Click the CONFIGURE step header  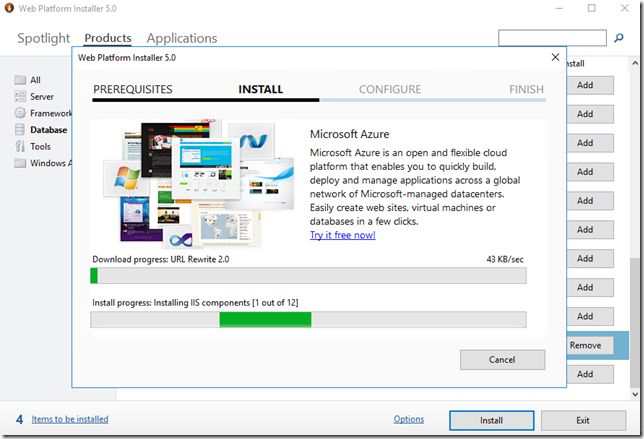coord(390,90)
